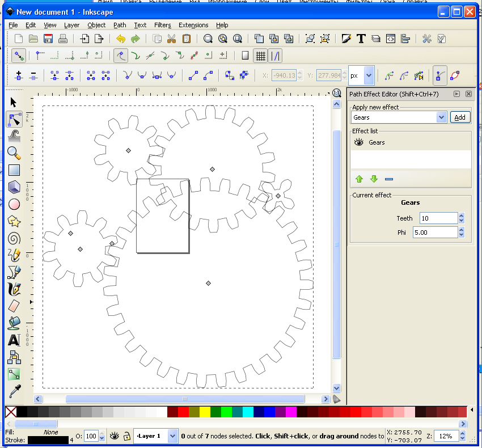Toggle show path outline button
The width and height of the screenshot is (482, 448).
coord(455,75)
